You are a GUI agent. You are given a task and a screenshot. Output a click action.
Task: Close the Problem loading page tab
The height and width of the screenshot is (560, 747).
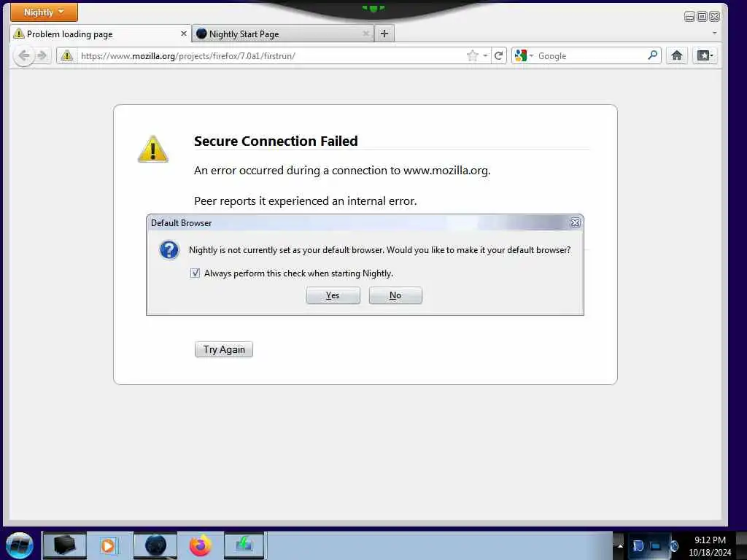click(x=183, y=34)
